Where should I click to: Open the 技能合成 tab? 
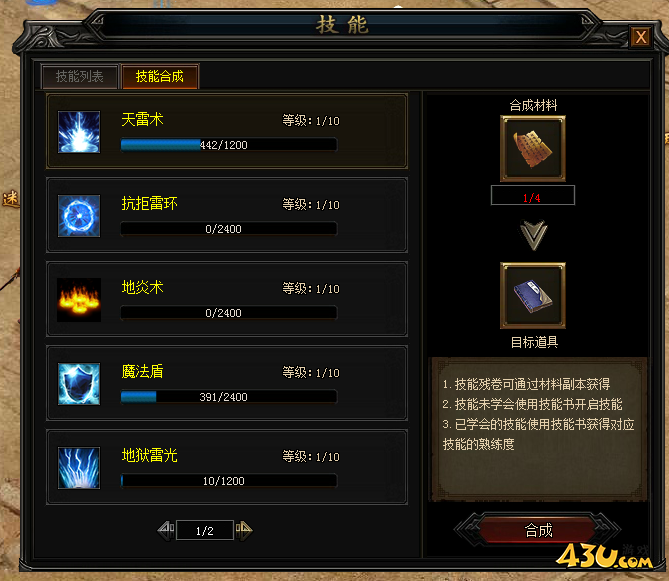pyautogui.click(x=160, y=77)
